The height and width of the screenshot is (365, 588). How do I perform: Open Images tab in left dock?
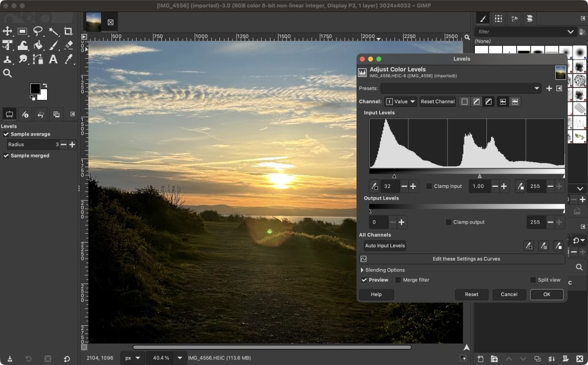(x=57, y=114)
